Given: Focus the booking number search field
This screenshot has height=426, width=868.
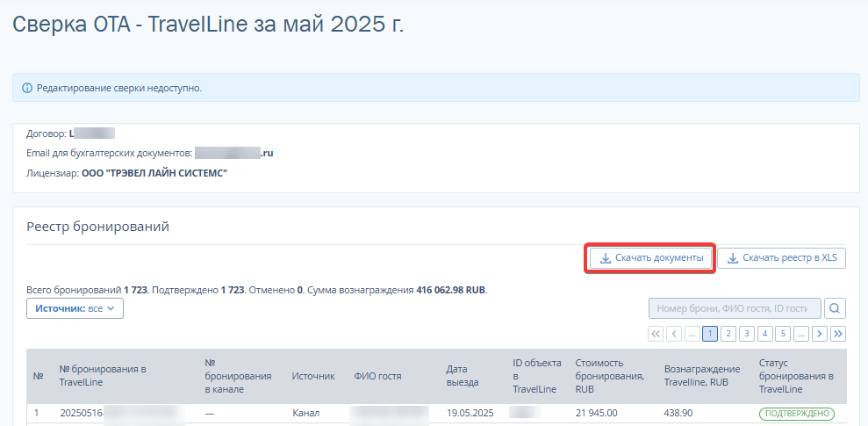Looking at the screenshot, I should pyautogui.click(x=734, y=308).
